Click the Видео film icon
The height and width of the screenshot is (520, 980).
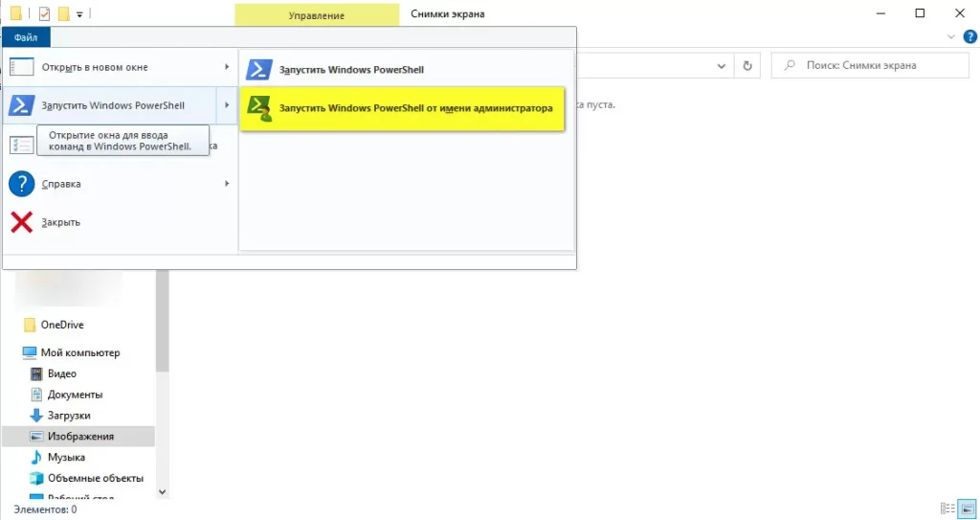click(x=37, y=373)
